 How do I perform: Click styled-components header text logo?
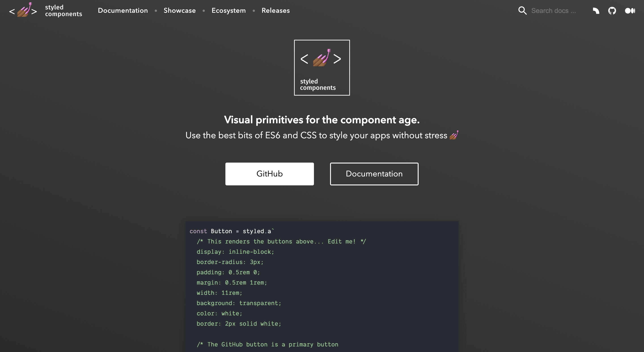(63, 10)
